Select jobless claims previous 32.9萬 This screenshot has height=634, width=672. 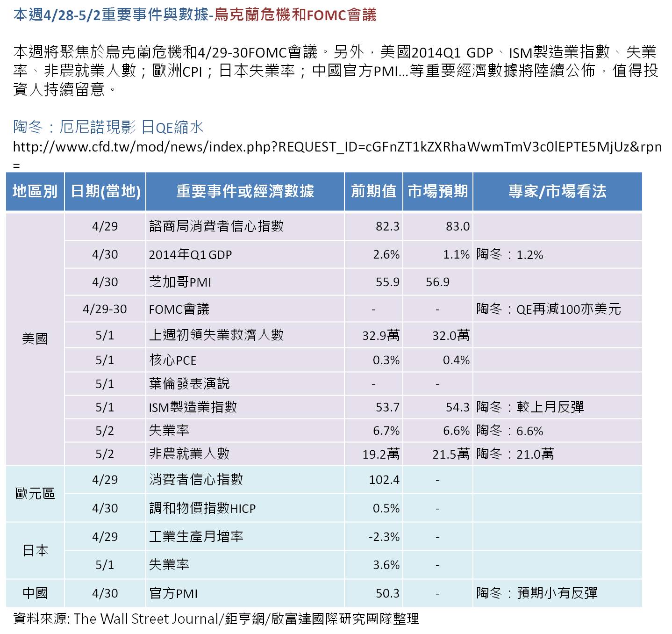pos(381,335)
